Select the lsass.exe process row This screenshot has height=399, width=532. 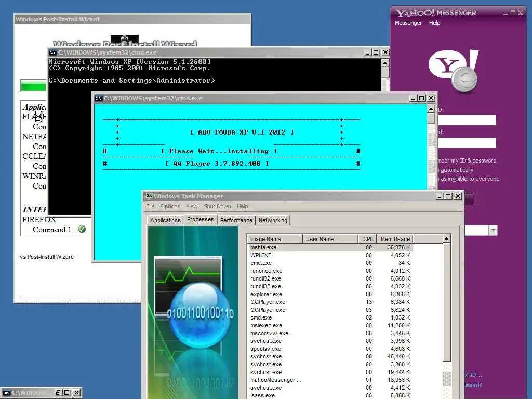pos(330,395)
